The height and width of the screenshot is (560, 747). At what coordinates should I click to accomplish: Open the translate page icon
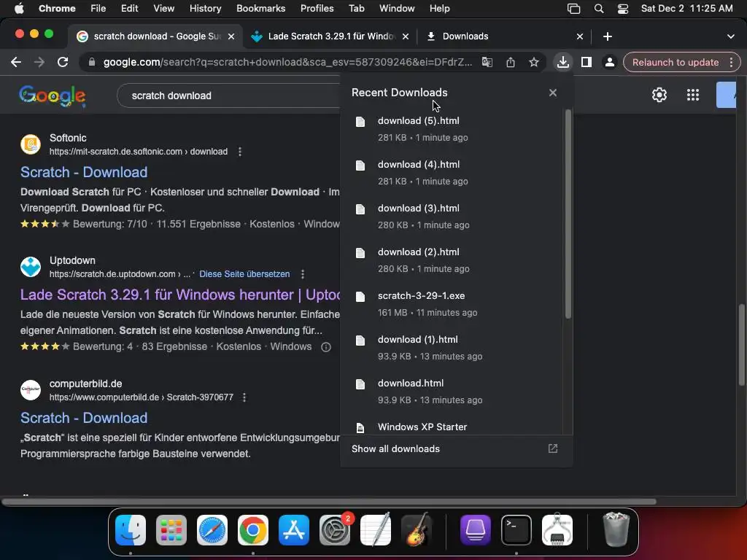[487, 63]
